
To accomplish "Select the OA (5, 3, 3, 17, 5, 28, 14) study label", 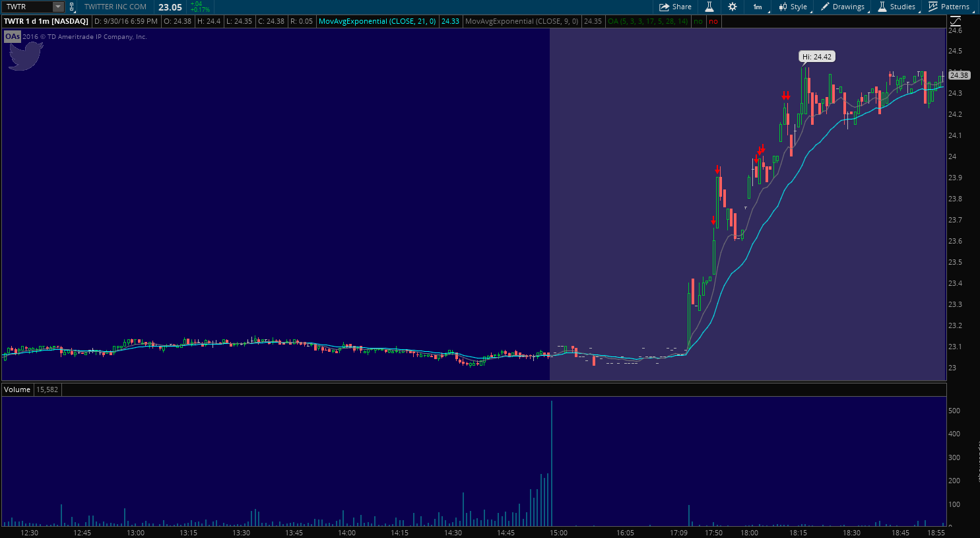I will [x=647, y=21].
